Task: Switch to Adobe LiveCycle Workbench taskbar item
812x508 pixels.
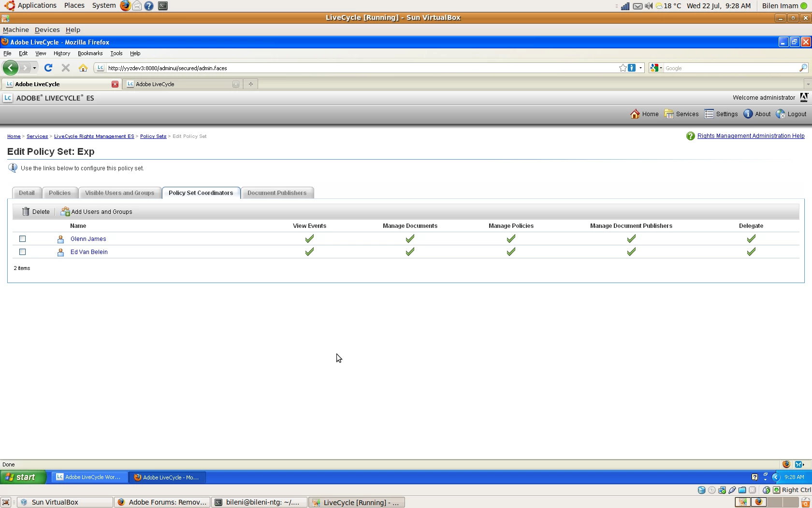Action: click(89, 477)
